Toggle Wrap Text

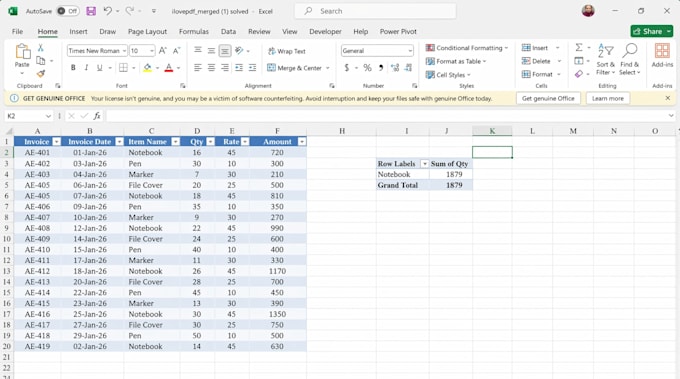287,51
